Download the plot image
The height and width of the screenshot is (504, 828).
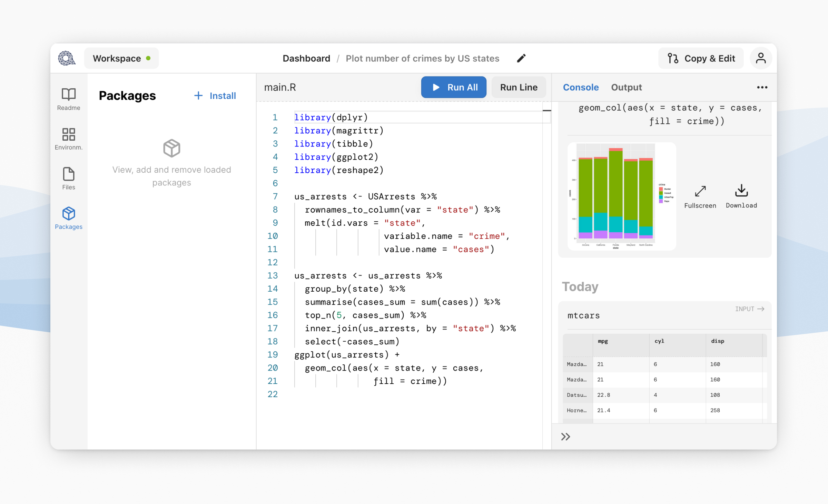pyautogui.click(x=741, y=197)
